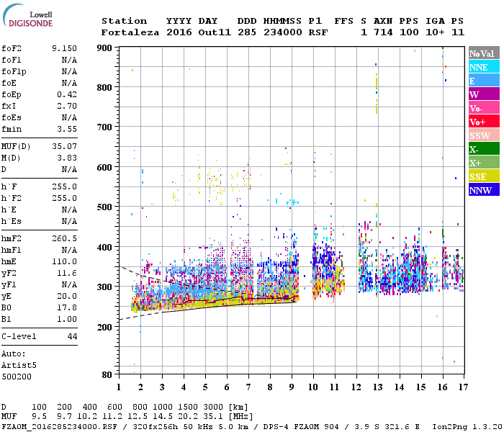This screenshot has width=504, height=432.
Task: Click the hmF2 value 260.5
Action: (x=64, y=238)
